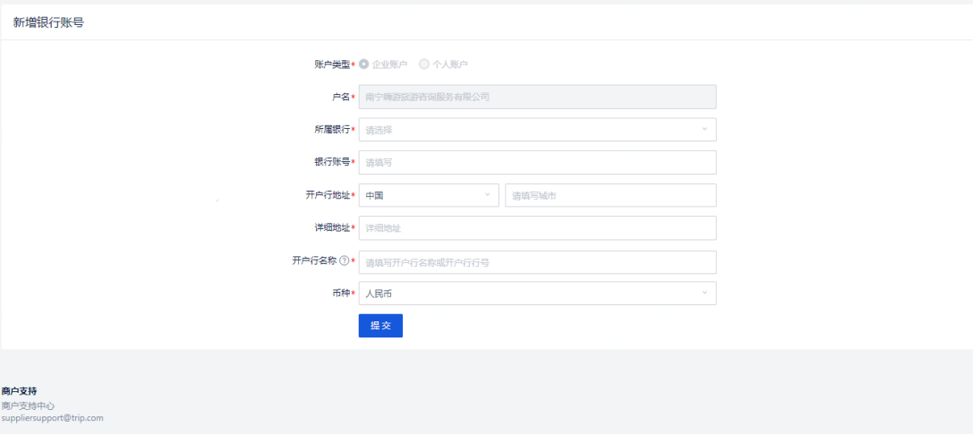Click the 请填写城市 city input field
The image size is (980, 435).
[x=610, y=195]
